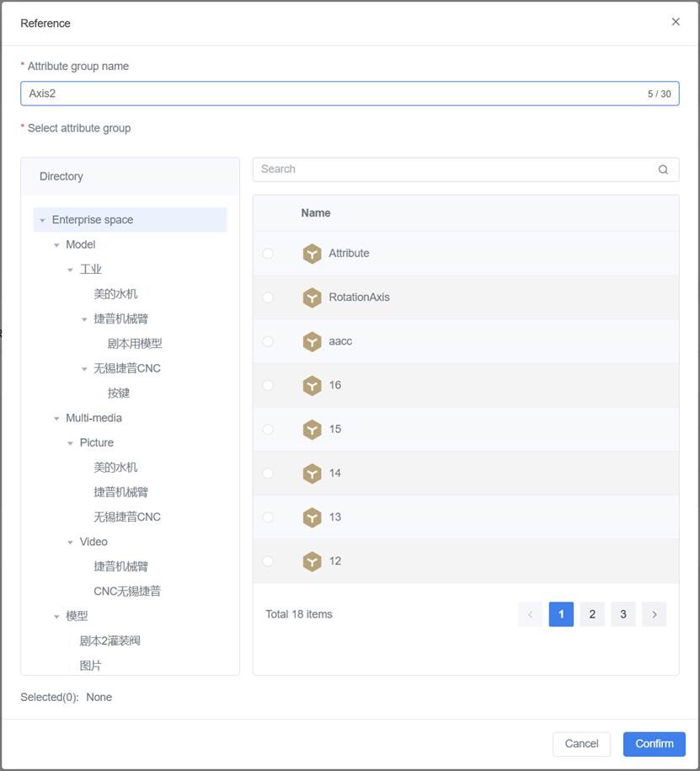Image resolution: width=700 pixels, height=771 pixels.
Task: Click the RotationAxis cube icon
Action: (x=313, y=297)
